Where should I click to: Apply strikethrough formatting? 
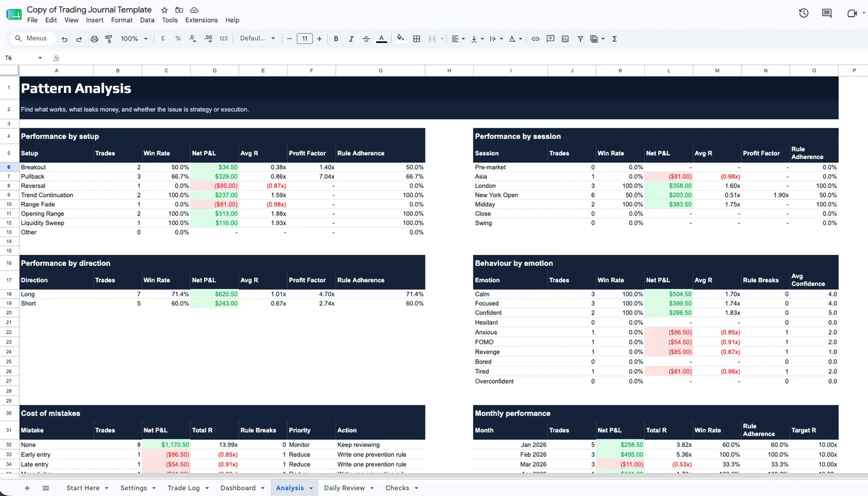tap(366, 39)
